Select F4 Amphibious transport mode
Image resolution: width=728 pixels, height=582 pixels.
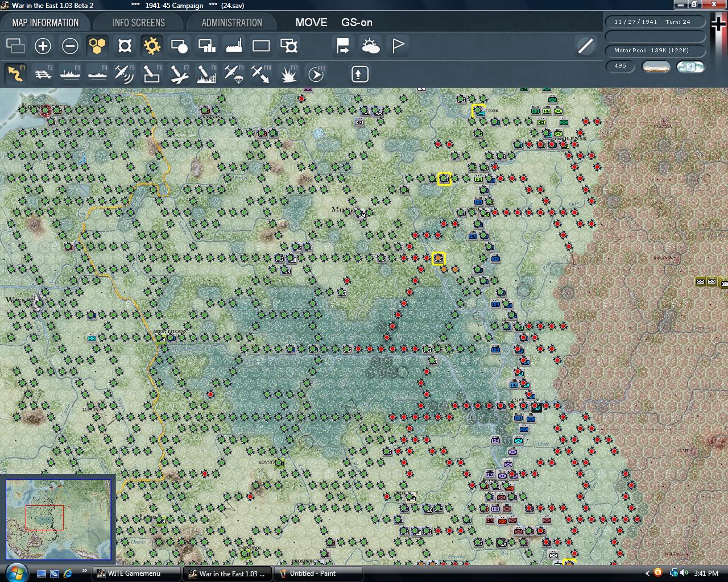97,74
